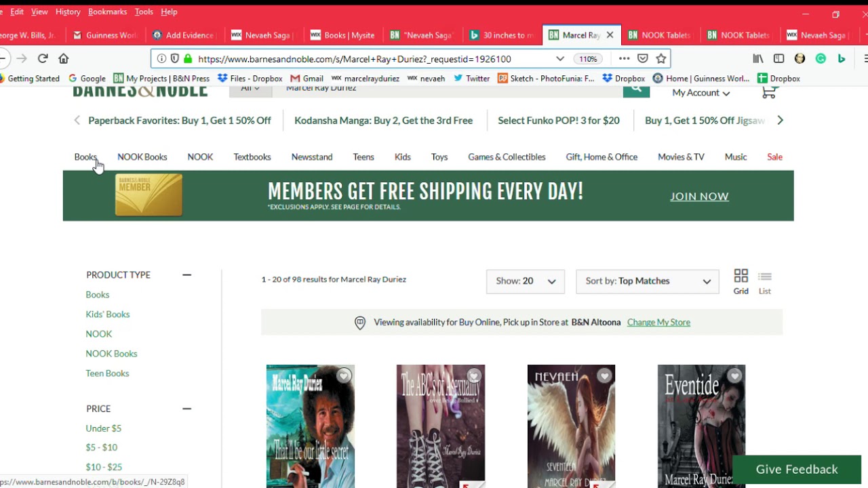Advance promo carousel with right arrow
868x488 pixels.
(780, 120)
